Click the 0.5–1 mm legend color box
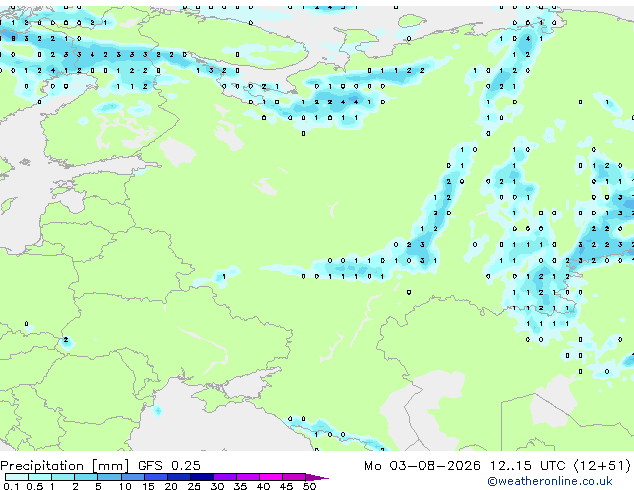 point(40,477)
